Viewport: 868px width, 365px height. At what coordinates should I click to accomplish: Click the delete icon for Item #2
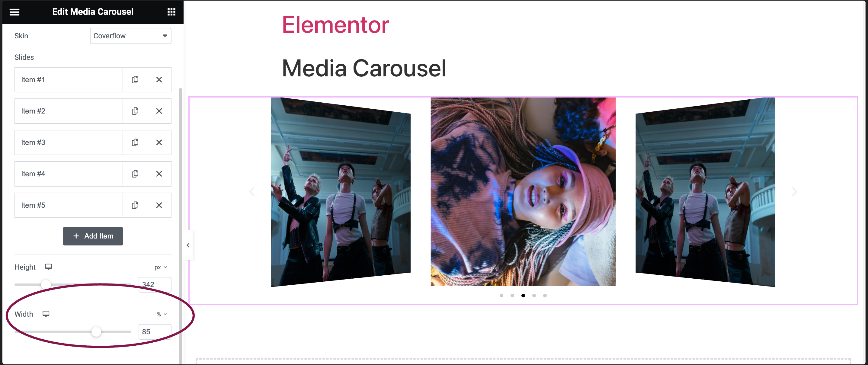pos(159,111)
